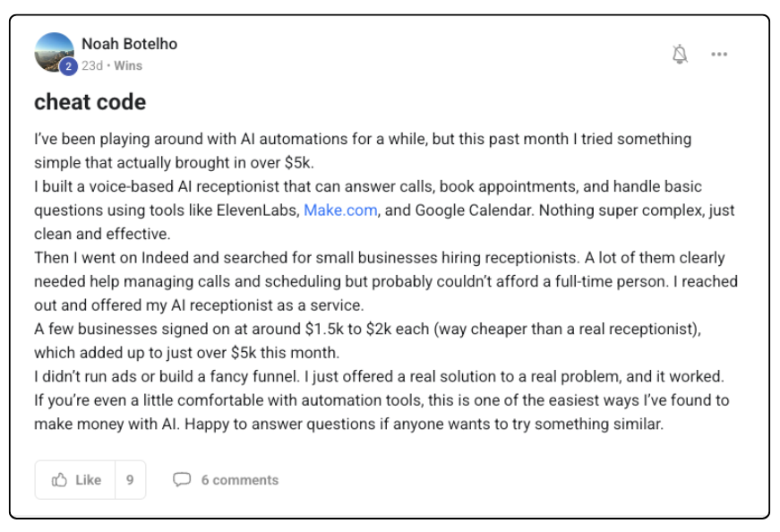Open the Make.com hyperlink
Viewport: 780px width, 532px height.
pyautogui.click(x=340, y=210)
